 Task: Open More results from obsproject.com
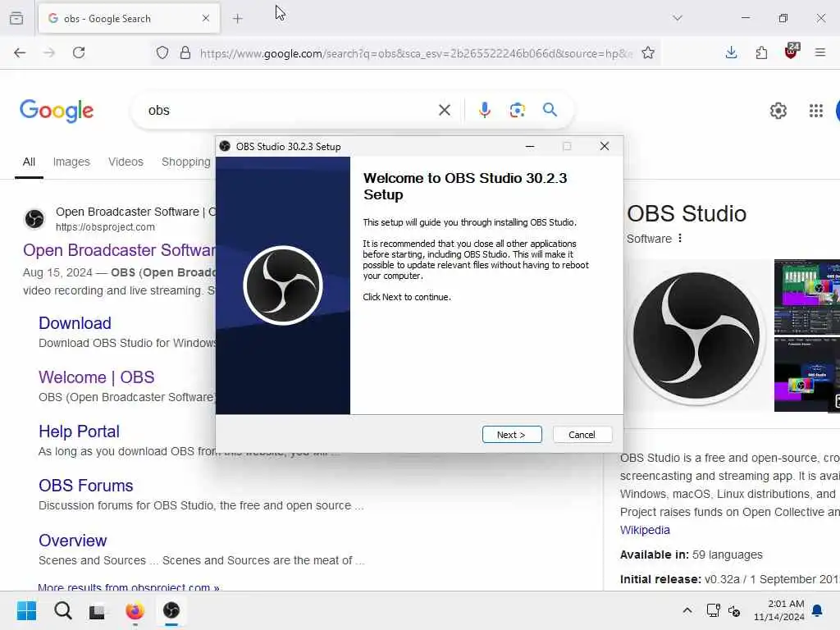tap(129, 587)
